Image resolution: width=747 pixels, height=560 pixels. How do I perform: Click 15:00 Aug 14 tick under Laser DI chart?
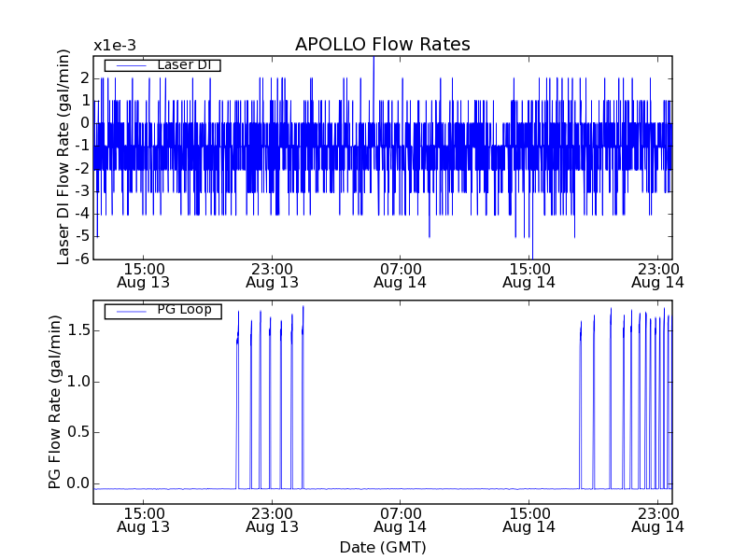[x=529, y=274]
